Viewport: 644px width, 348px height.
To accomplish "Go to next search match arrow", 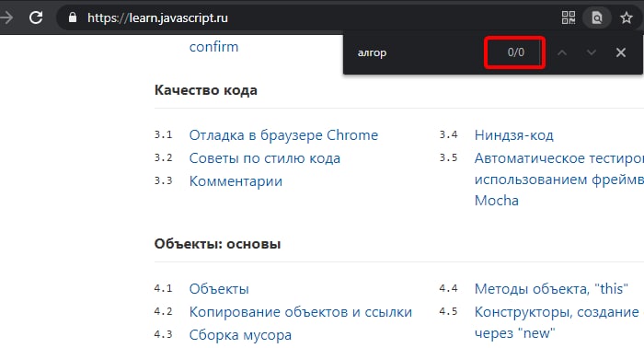I will tap(592, 52).
